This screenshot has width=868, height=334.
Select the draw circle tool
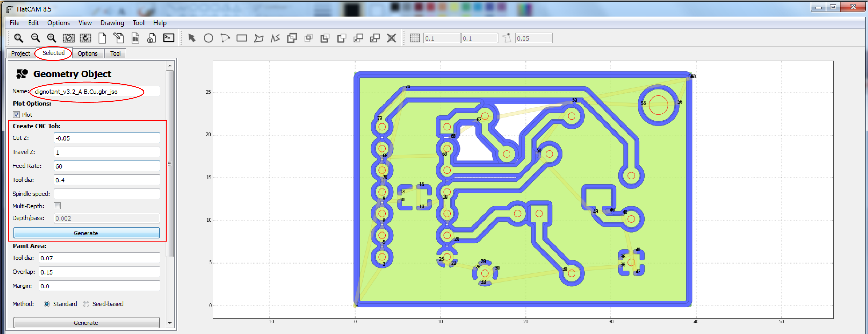tap(208, 38)
